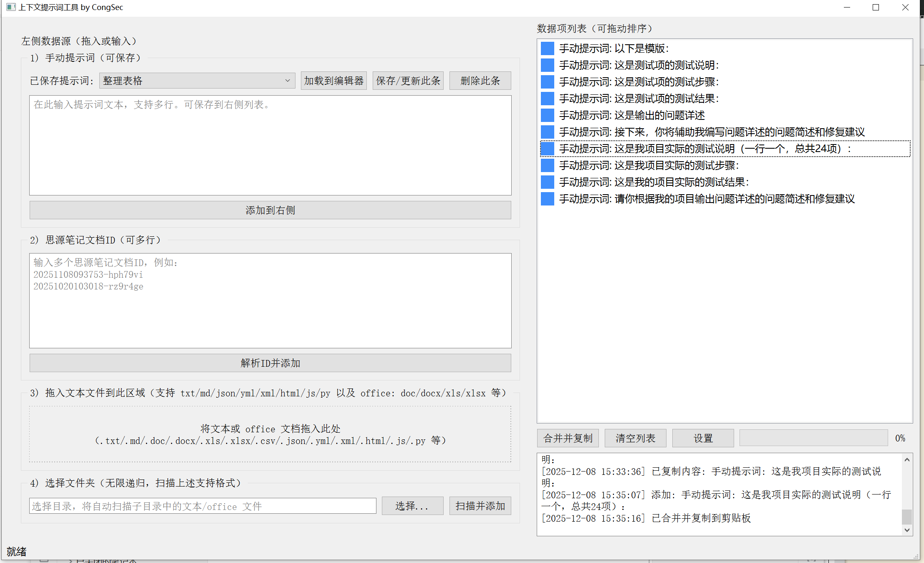The image size is (924, 563).
Task: Select list item '这是我的项目实际的测试结果'
Action: 654,182
